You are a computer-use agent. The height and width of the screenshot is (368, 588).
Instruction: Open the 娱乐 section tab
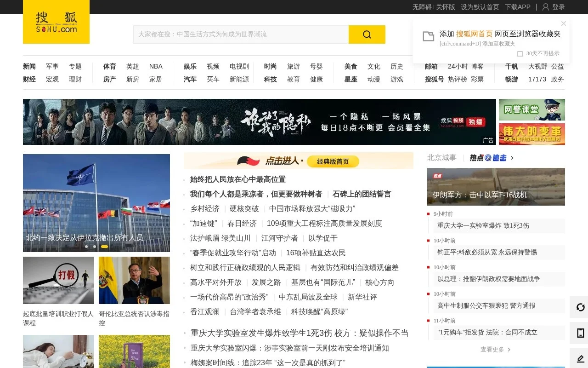[190, 66]
